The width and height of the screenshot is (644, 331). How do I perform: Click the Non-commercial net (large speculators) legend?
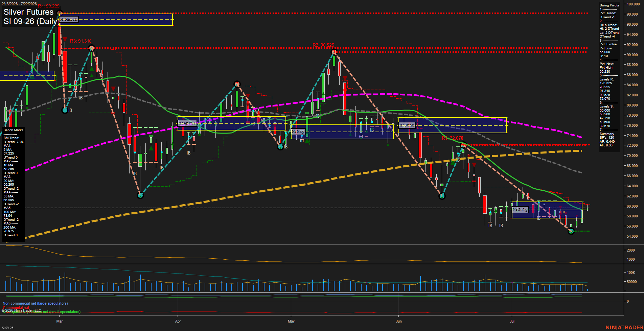(35, 303)
